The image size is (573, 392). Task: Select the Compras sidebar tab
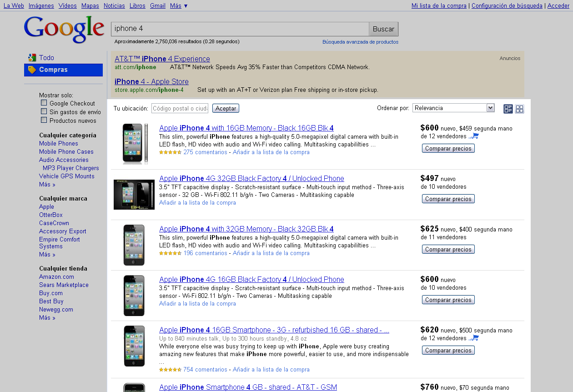coord(63,70)
